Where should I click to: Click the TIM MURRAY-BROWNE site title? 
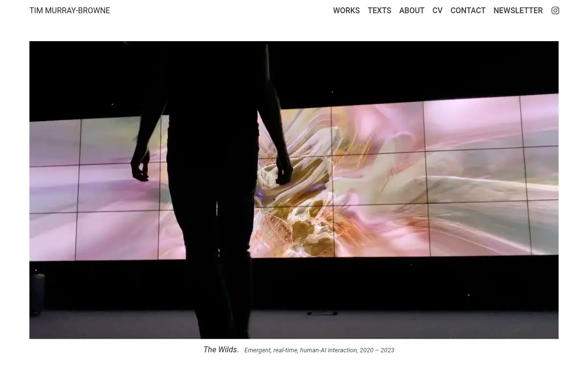pyautogui.click(x=70, y=10)
